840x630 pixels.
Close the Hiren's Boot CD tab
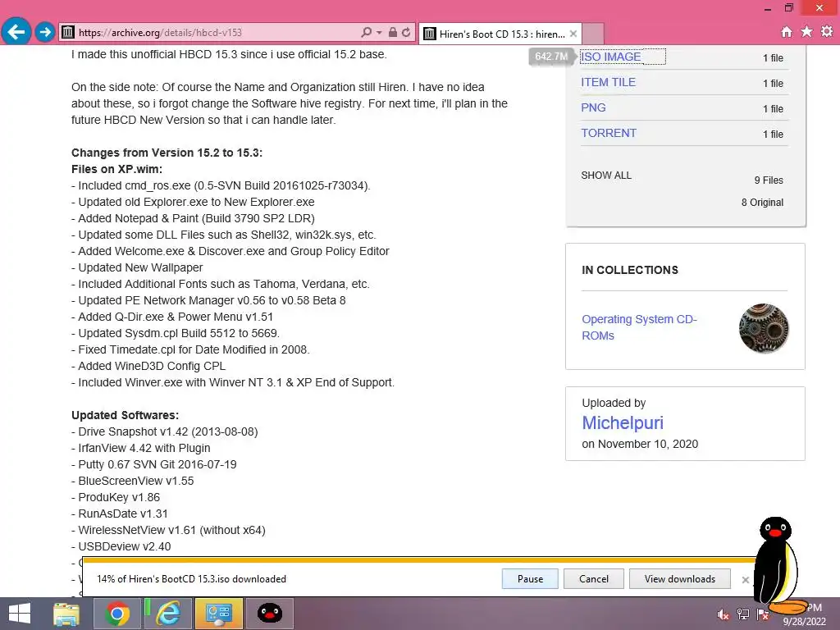(573, 34)
